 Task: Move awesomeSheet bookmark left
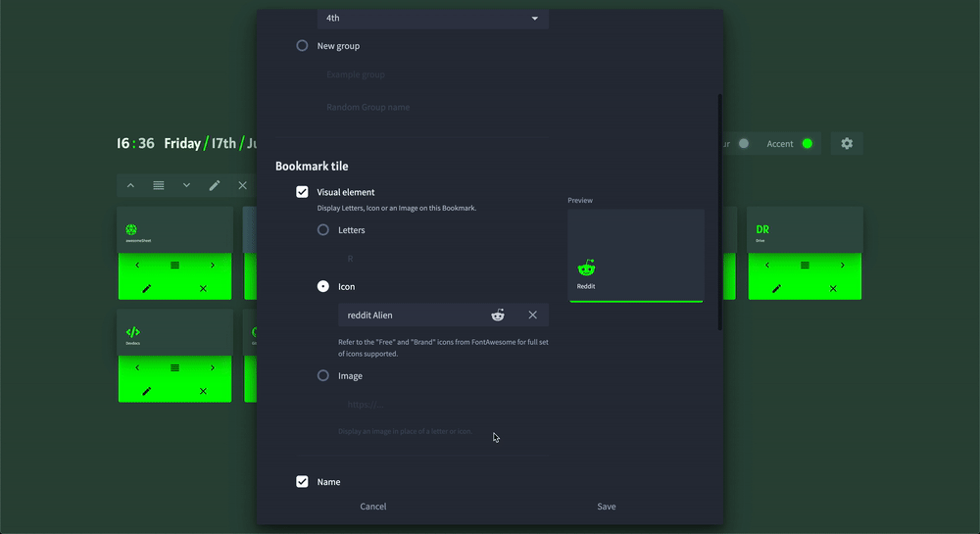(x=137, y=266)
